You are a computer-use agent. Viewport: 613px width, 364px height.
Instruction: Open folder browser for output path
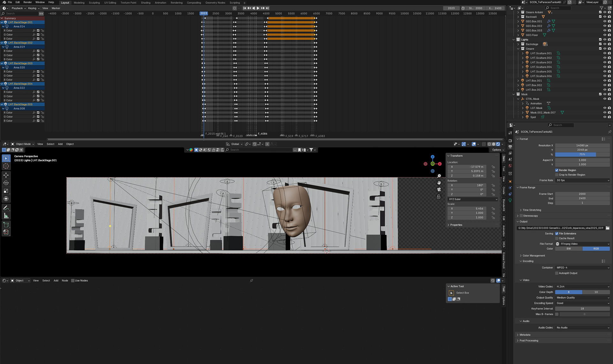(x=608, y=228)
